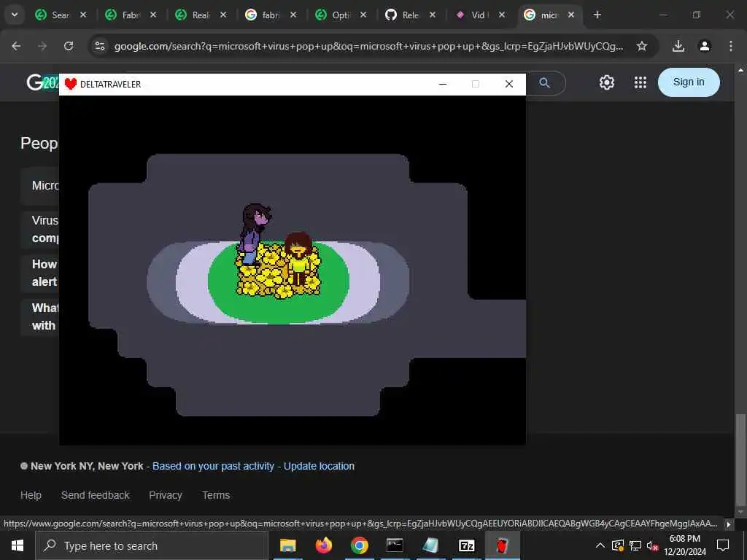Viewport: 747px width, 560px height.
Task: Open the terminal app on the taskbar
Action: [x=395, y=545]
